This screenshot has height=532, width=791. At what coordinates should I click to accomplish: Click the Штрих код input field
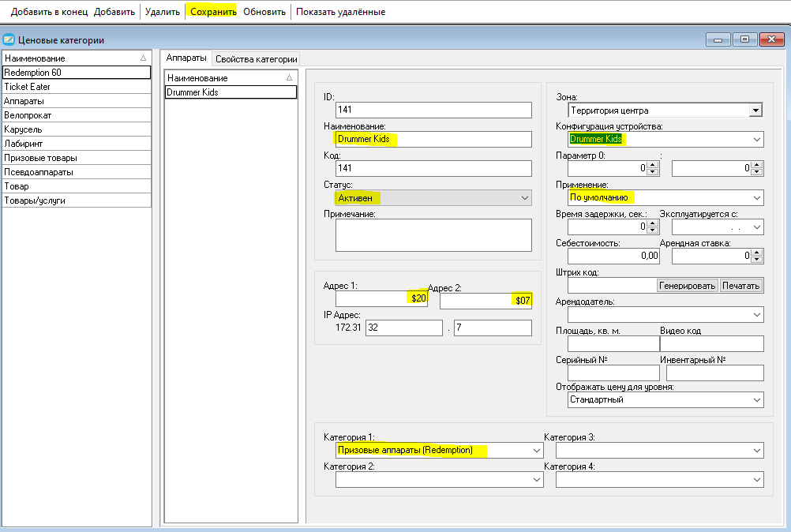[612, 286]
